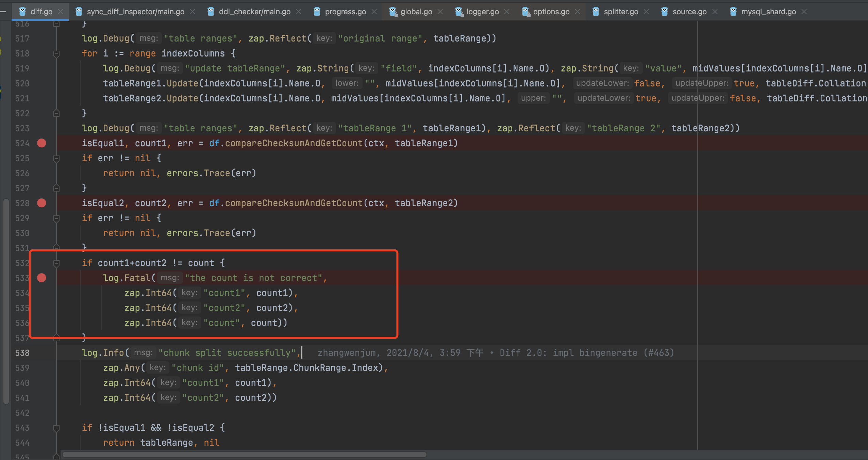Open the ddl_checker/main.go tab
This screenshot has width=868, height=460.
[x=254, y=12]
